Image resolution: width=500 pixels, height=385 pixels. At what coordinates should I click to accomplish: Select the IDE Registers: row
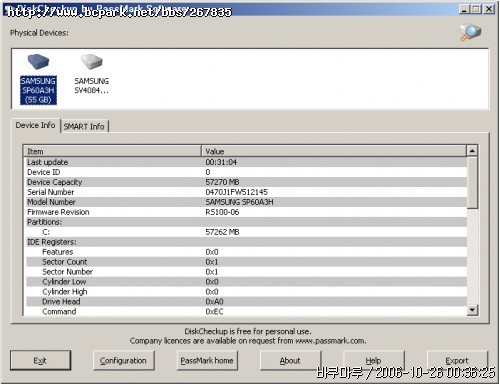(x=245, y=242)
